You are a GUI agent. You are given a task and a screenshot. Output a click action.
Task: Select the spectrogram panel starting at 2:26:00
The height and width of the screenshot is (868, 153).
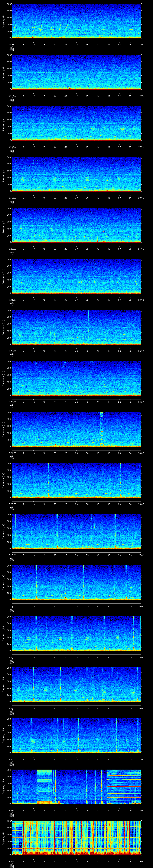pyautogui.click(x=76, y=531)
